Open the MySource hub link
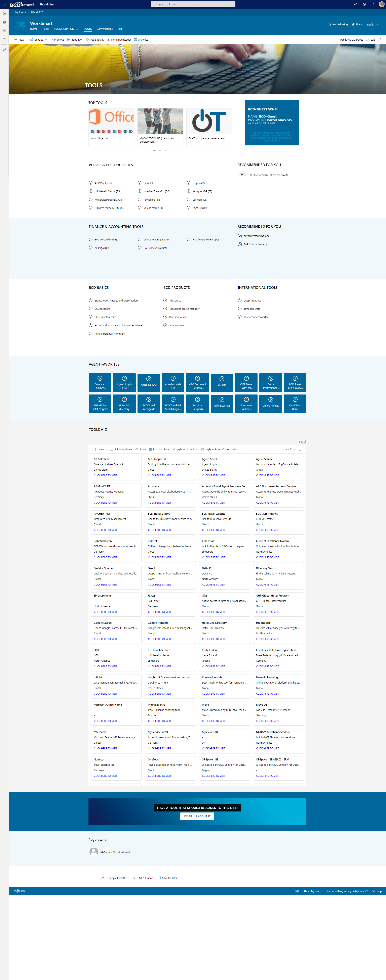 [x=21, y=12]
